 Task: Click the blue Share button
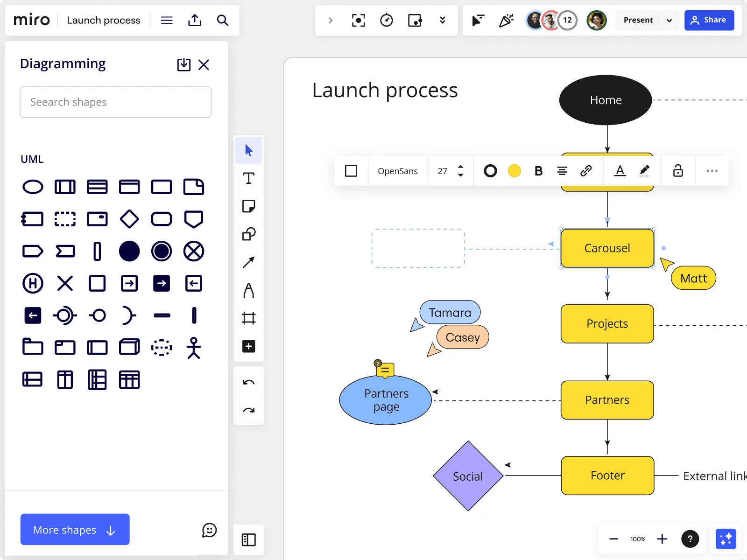click(709, 21)
